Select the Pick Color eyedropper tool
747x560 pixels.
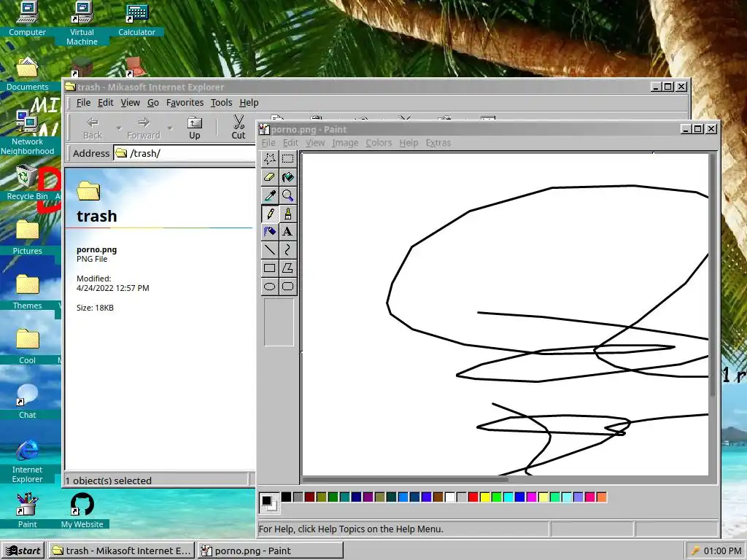[x=270, y=195]
